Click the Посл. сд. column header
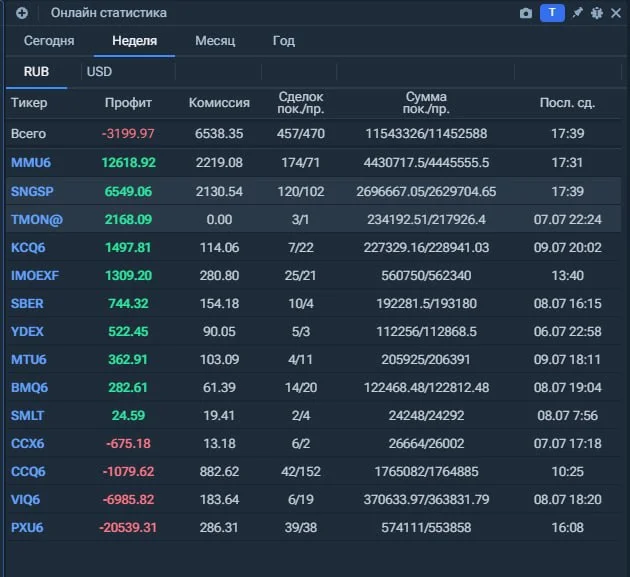The height and width of the screenshot is (577, 630). pyautogui.click(x=567, y=103)
